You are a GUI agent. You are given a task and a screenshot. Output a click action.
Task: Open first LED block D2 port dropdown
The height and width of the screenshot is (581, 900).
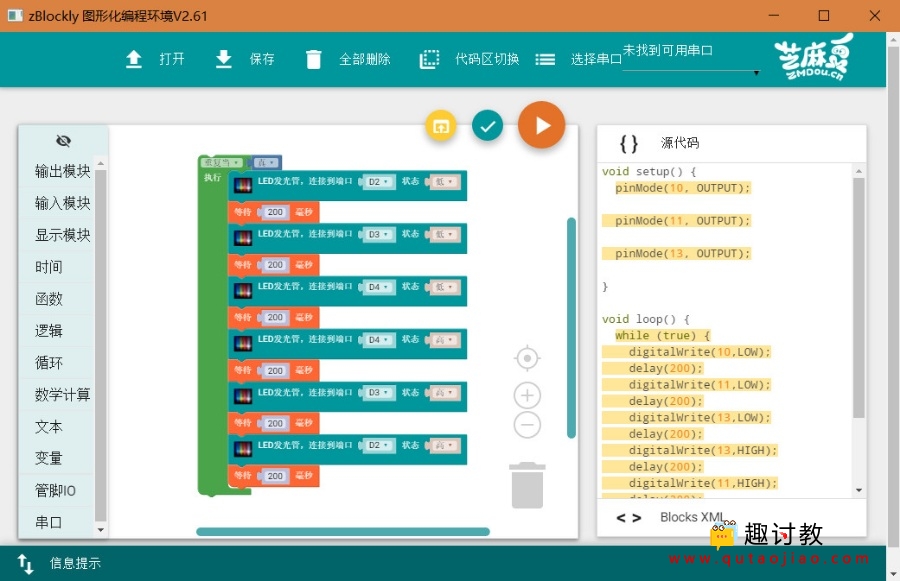(378, 182)
